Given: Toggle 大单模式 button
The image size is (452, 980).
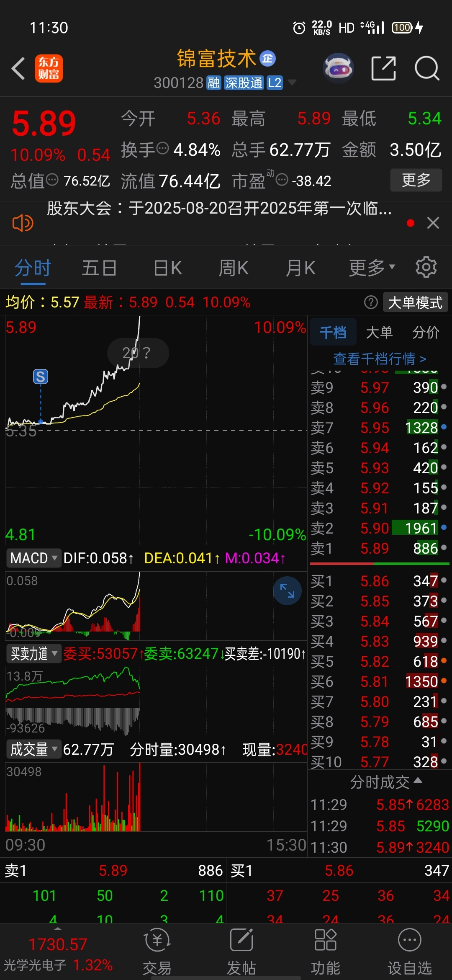Looking at the screenshot, I should click(x=415, y=302).
